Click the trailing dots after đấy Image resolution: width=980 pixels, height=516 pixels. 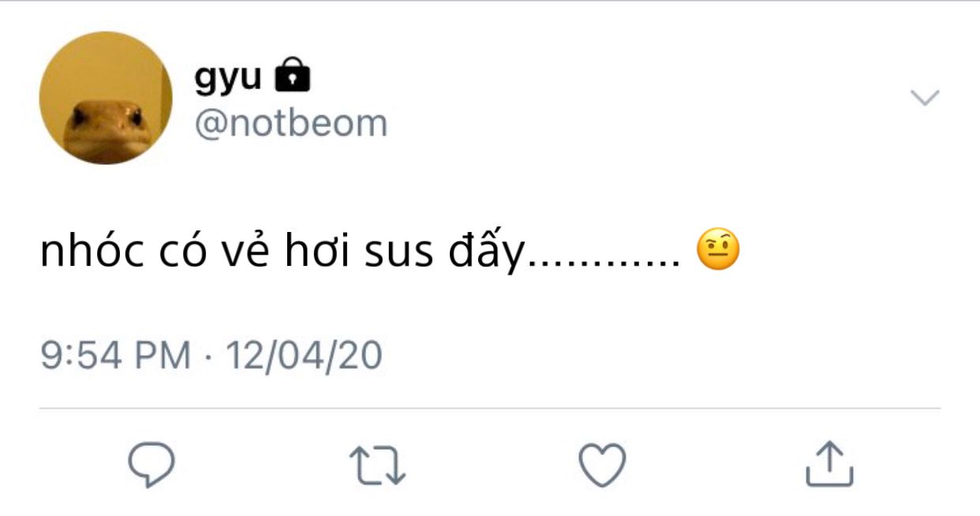click(x=605, y=265)
